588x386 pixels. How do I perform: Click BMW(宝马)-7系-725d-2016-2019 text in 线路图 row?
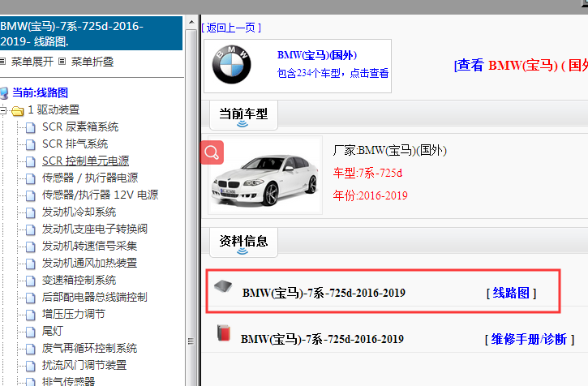pyautogui.click(x=324, y=293)
